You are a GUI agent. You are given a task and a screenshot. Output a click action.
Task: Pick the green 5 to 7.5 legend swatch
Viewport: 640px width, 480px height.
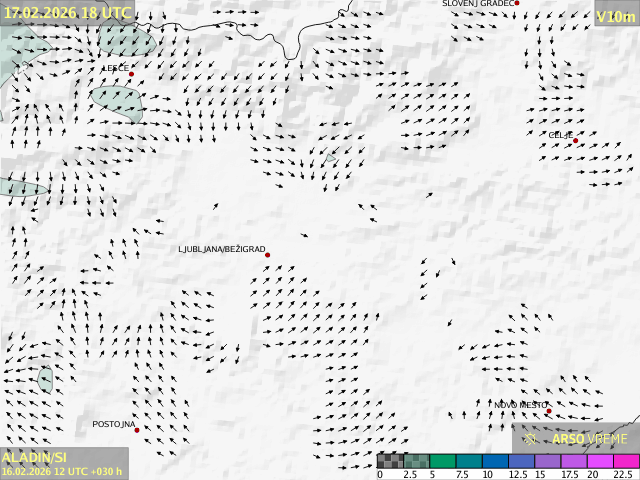pos(443,461)
